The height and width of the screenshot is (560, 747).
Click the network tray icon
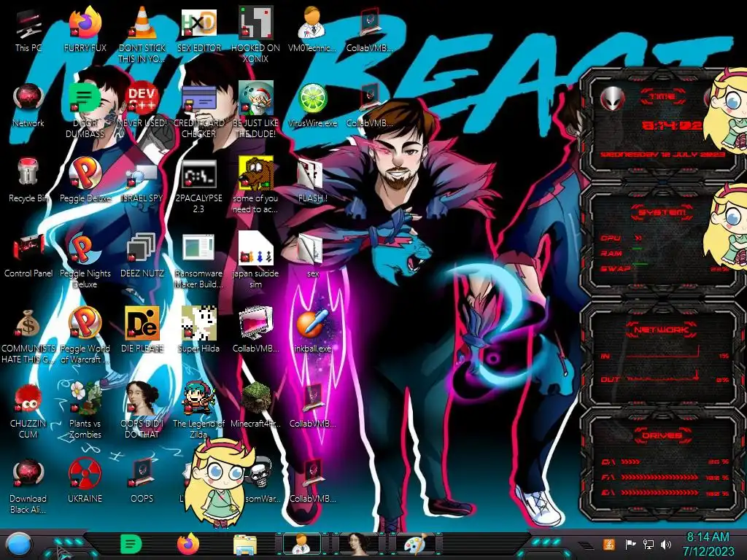649,544
